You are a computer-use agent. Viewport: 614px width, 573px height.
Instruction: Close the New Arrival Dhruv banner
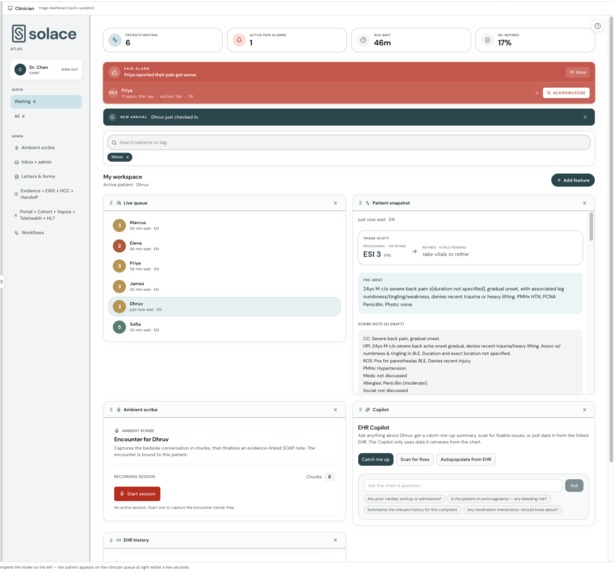pos(585,117)
